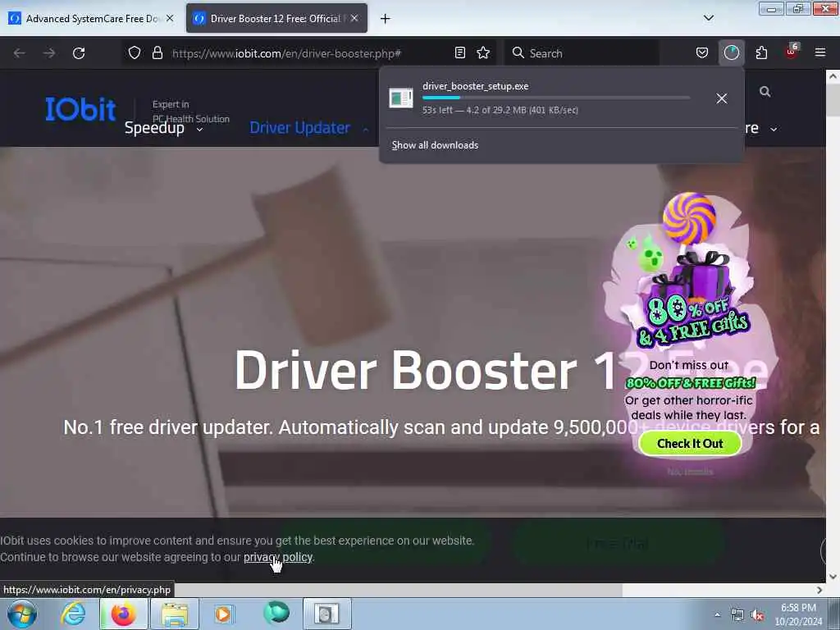This screenshot has width=840, height=630.
Task: Click the driver_booster_setup.exe file icon
Action: click(x=400, y=98)
